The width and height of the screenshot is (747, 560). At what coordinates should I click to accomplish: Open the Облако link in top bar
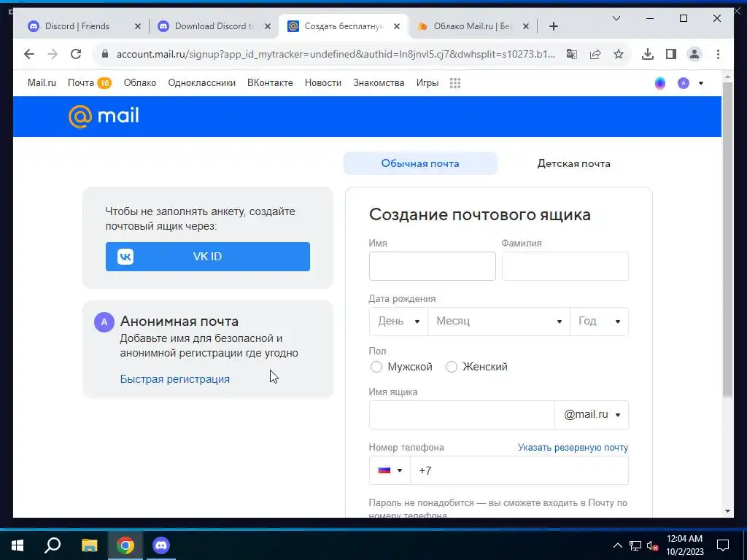(x=139, y=83)
